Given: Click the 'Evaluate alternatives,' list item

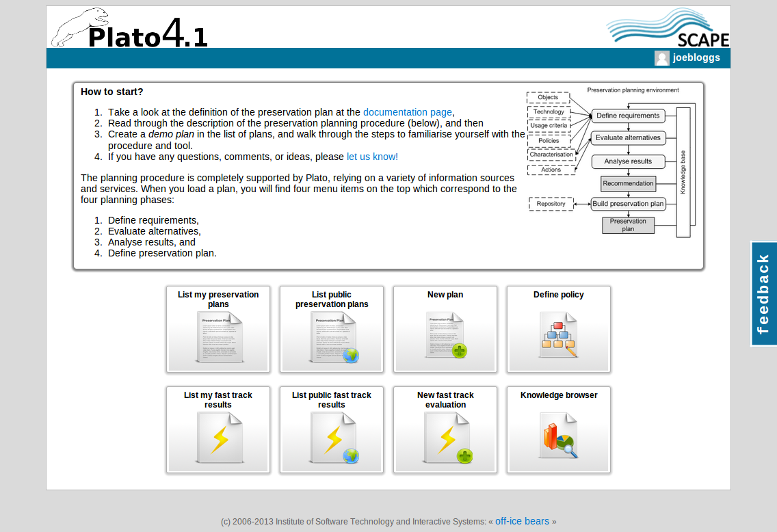Looking at the screenshot, I should coord(155,231).
